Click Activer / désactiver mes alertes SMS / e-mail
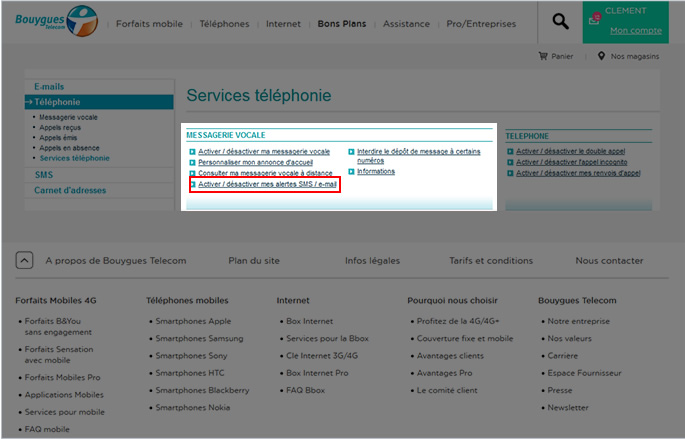The image size is (685, 439). [x=267, y=184]
